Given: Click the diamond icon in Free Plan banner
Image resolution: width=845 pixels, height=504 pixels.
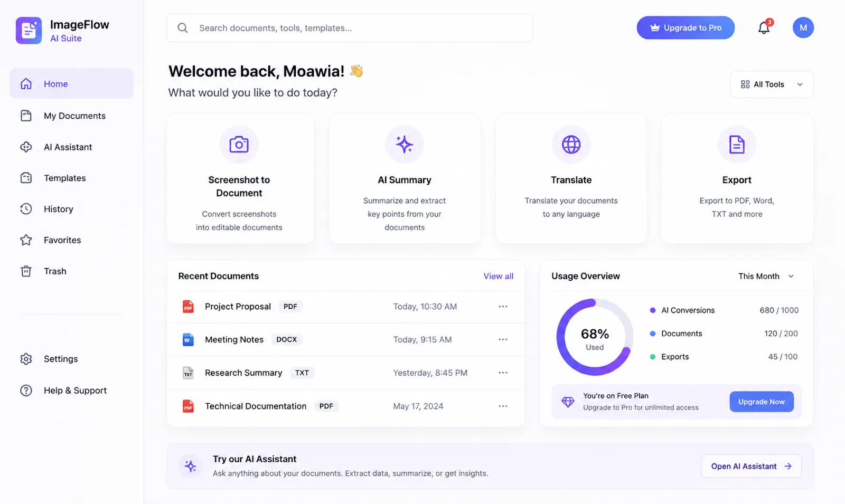Looking at the screenshot, I should click(568, 402).
